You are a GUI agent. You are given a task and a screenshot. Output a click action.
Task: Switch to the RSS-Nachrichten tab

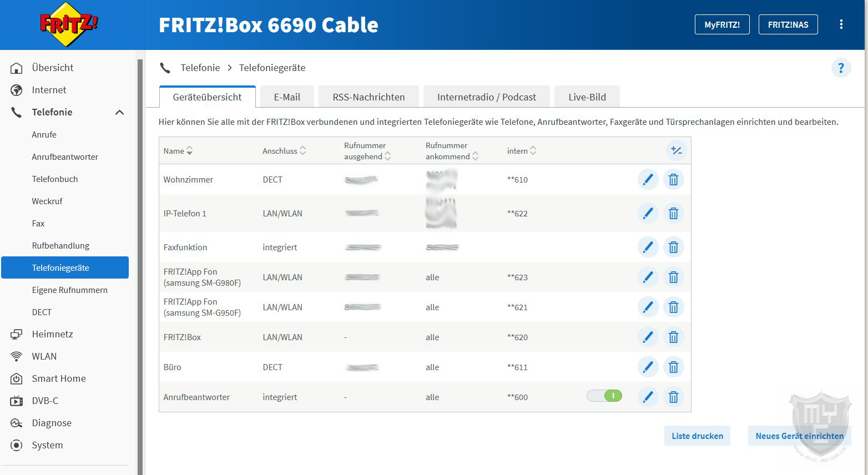tap(369, 97)
